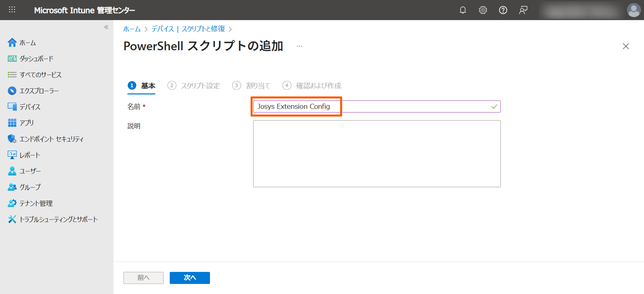Open the app launcher waffle icon

pyautogui.click(x=12, y=10)
